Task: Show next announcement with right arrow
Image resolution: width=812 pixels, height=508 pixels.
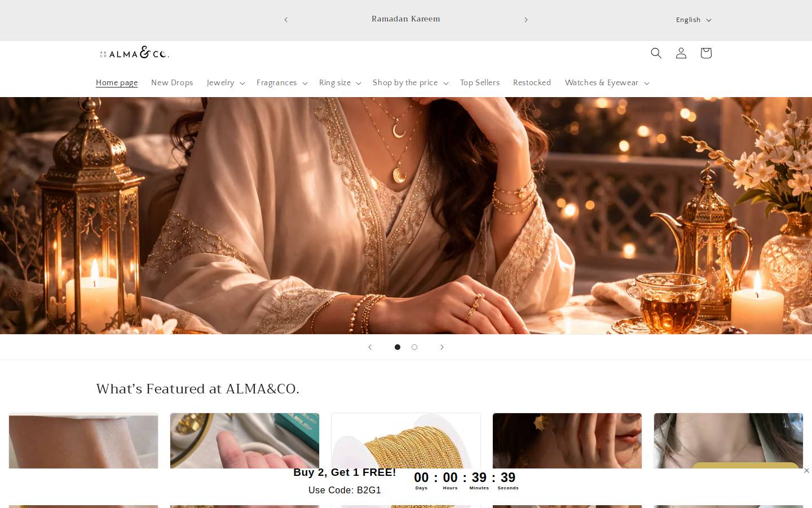Action: pyautogui.click(x=526, y=20)
